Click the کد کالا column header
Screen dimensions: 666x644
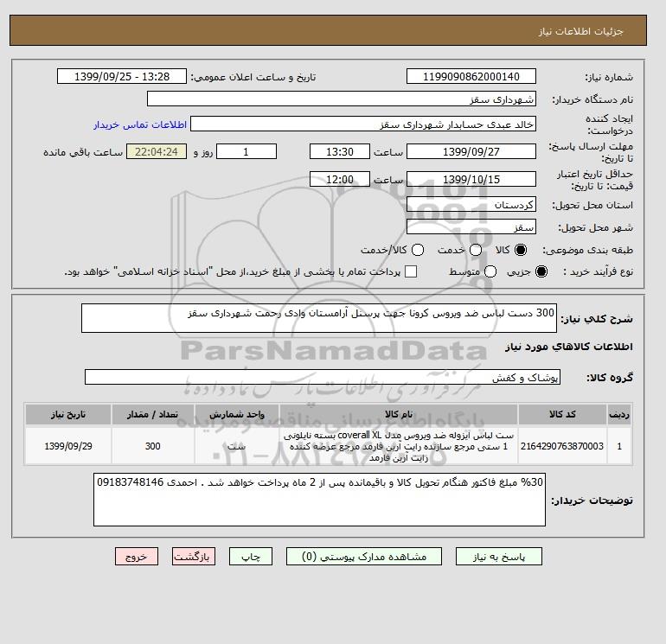[562, 414]
